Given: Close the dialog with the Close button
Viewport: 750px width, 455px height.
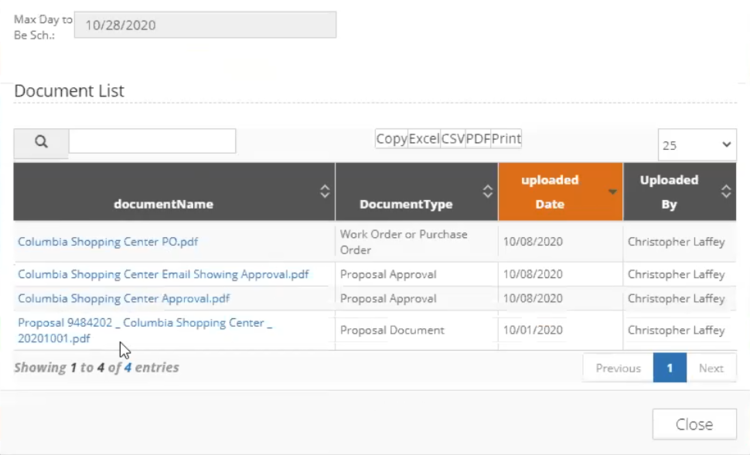Looking at the screenshot, I should pyautogui.click(x=694, y=424).
